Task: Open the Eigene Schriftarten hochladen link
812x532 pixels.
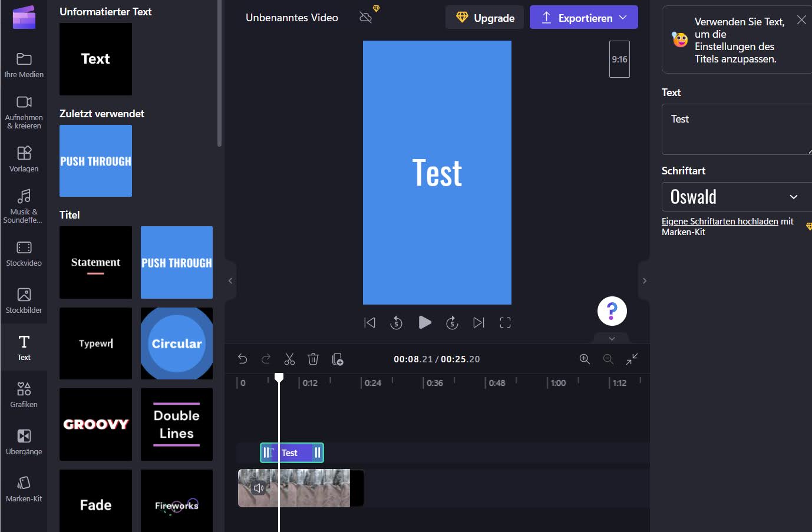Action: tap(719, 222)
